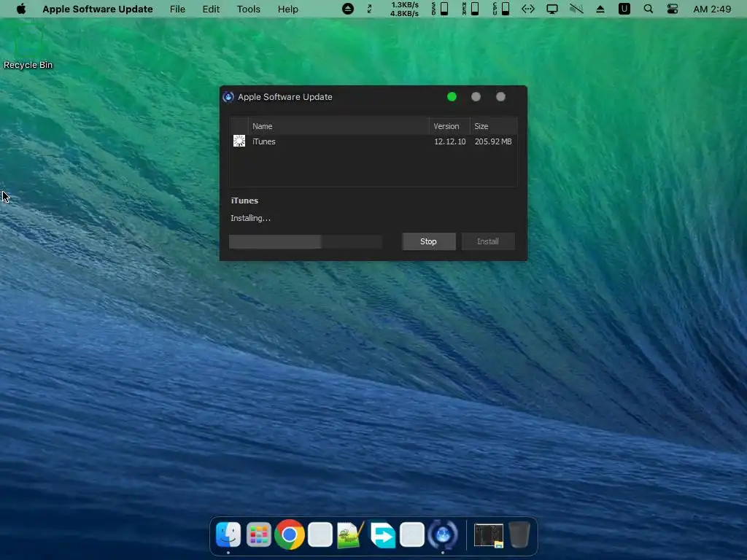Open the Apple logo menu
Viewport: 747px width, 560px height.
[21, 9]
